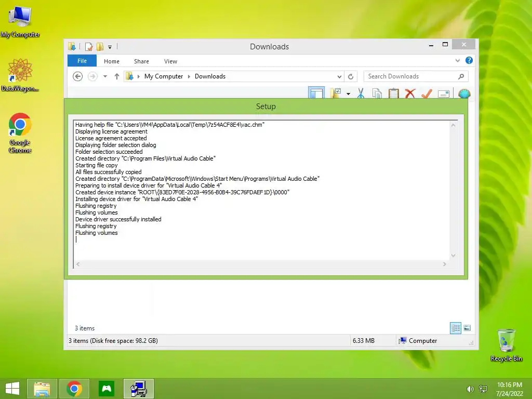Open the Windows Start button
The width and height of the screenshot is (532, 399).
(x=12, y=389)
